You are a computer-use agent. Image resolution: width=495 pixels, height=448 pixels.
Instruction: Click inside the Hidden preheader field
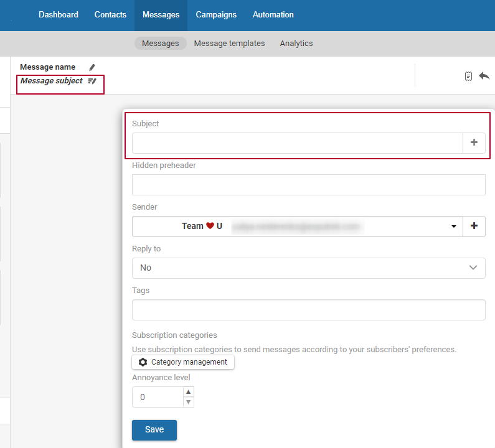tap(308, 185)
